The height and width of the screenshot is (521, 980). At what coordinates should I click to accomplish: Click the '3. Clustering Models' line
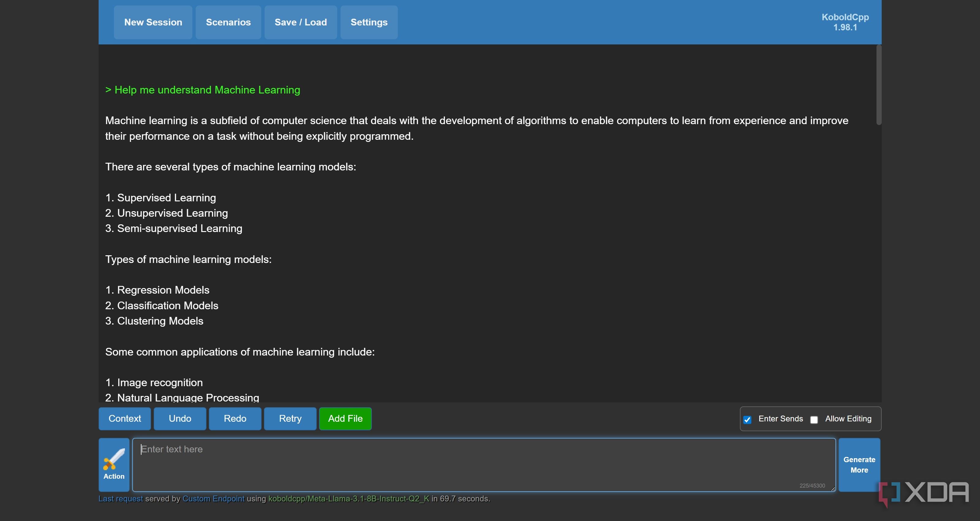[154, 321]
